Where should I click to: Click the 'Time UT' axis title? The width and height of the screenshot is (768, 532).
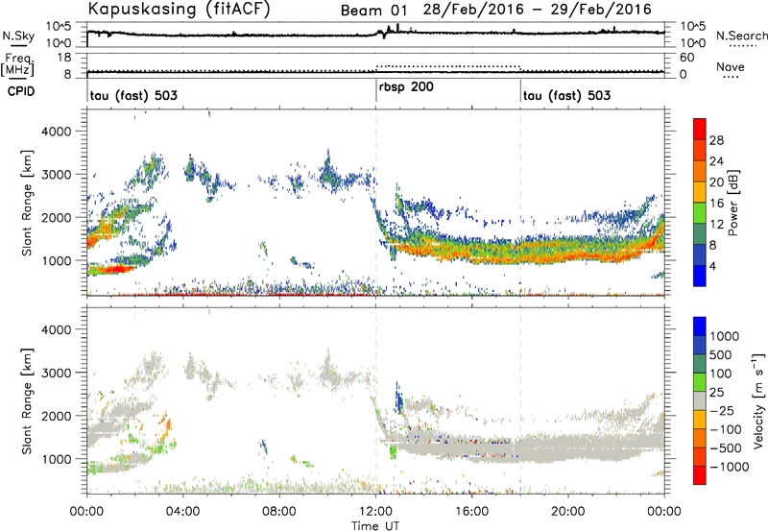click(375, 526)
